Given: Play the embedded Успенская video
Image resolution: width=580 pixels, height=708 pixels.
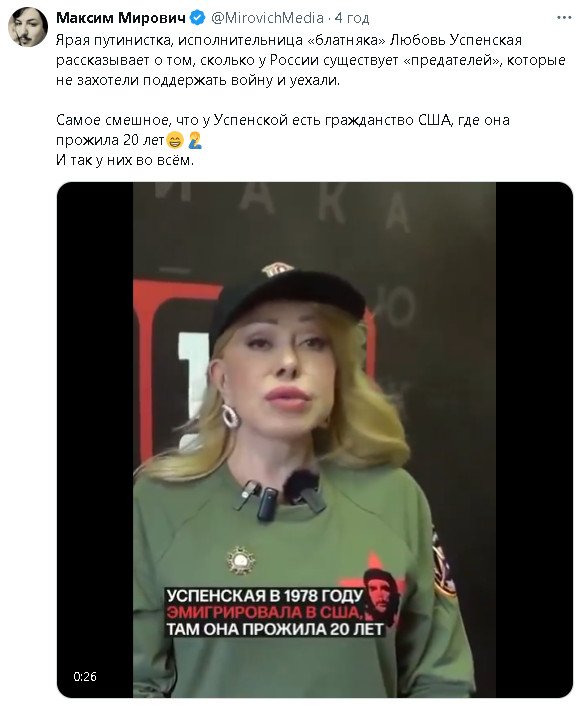Looking at the screenshot, I should [315, 439].
